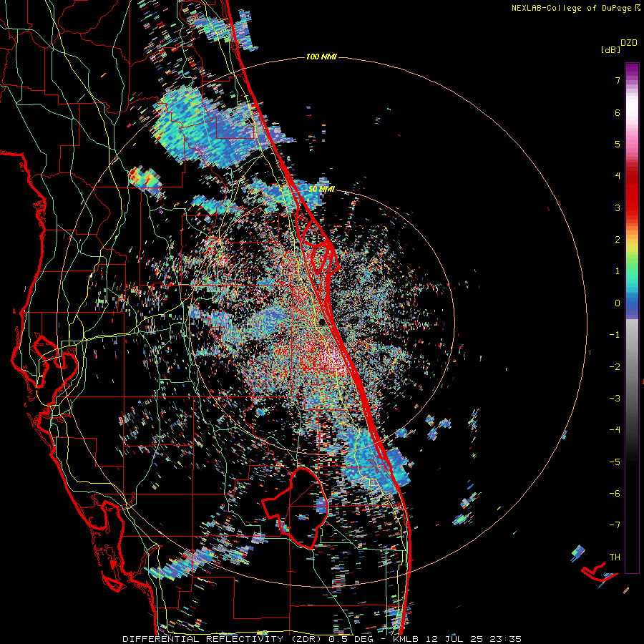Click the -6 value on color scale
This screenshot has height=644, width=644.
point(615,493)
